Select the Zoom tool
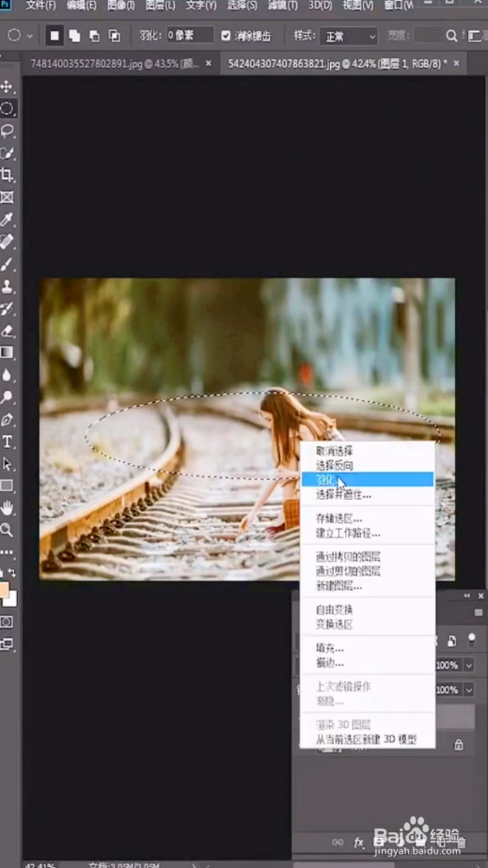488x868 pixels. 7,530
